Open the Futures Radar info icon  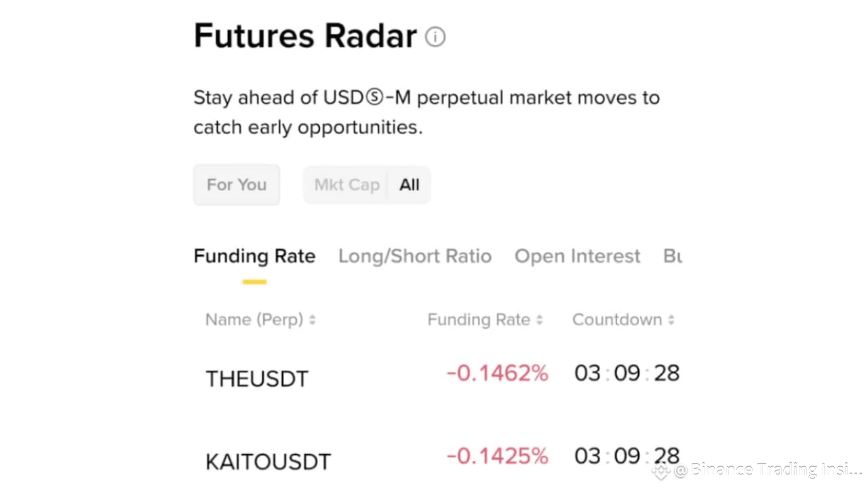point(435,37)
